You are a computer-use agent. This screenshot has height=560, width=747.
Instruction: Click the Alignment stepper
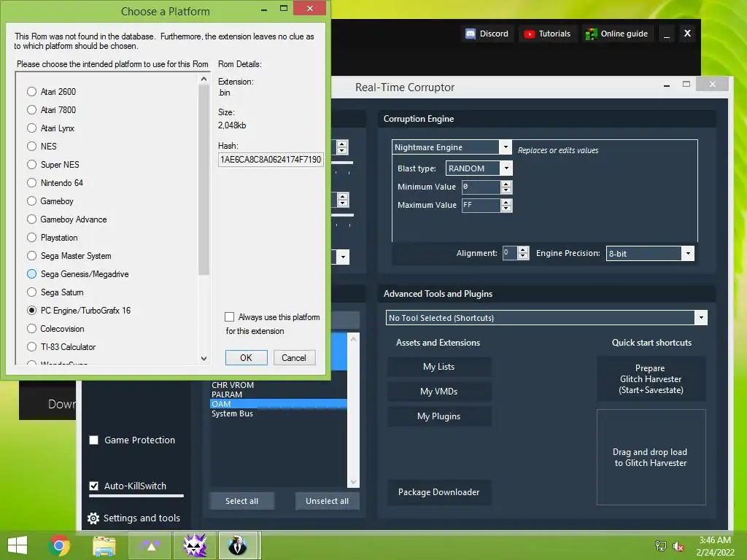tap(522, 253)
